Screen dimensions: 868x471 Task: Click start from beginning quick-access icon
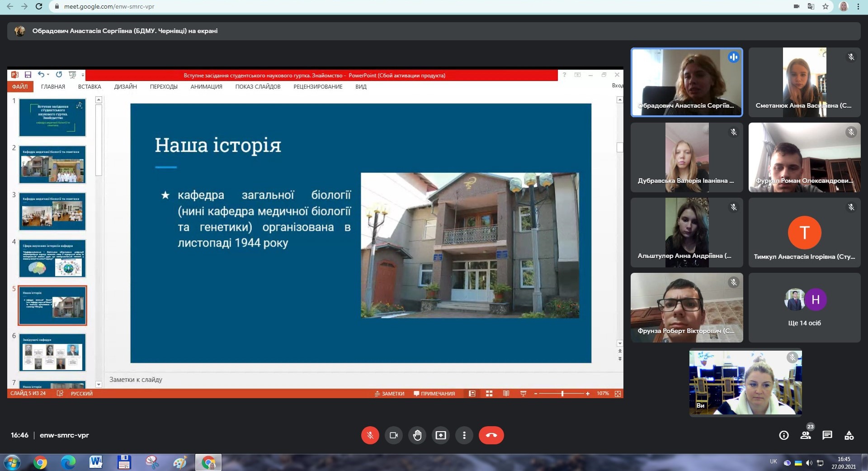point(72,75)
